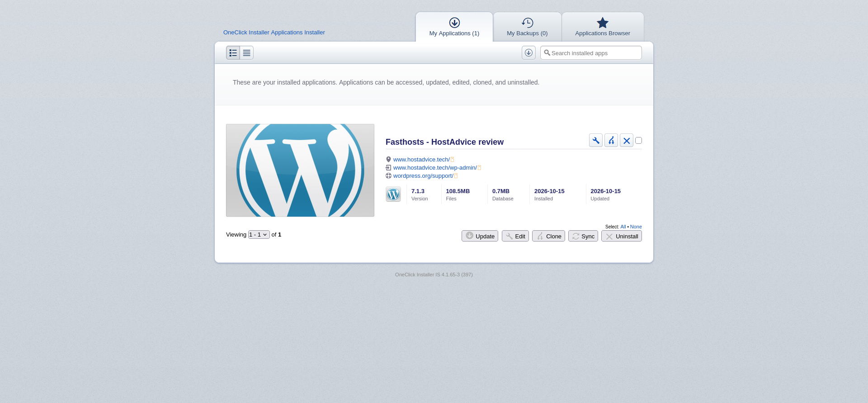This screenshot has height=403, width=868.
Task: Click clone icon next to Fasthosts title
Action: coord(611,140)
